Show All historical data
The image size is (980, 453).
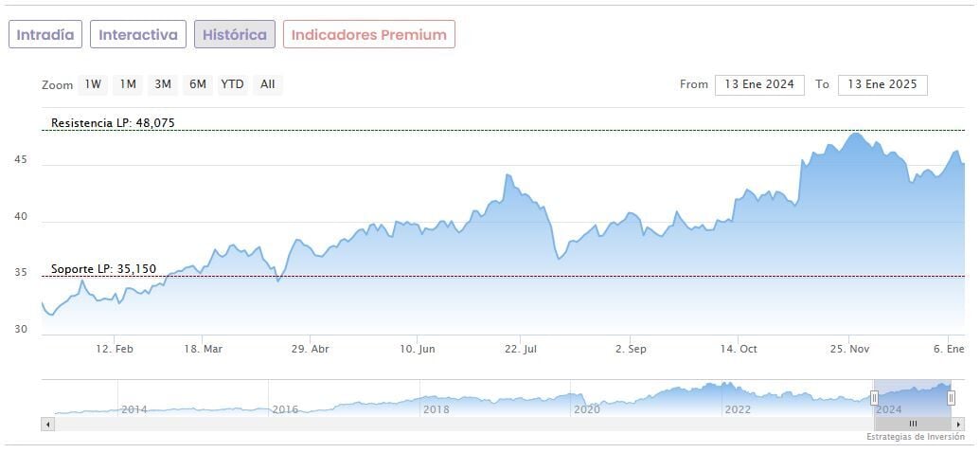coord(268,84)
